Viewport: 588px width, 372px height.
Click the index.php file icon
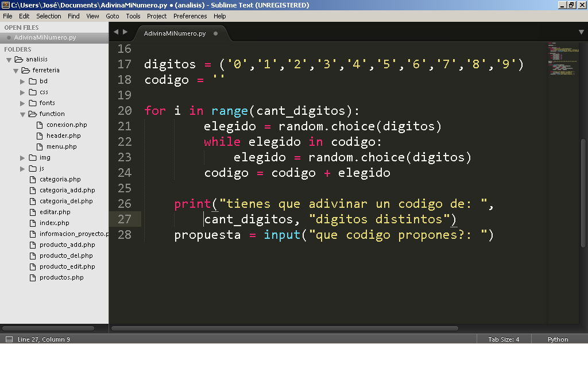tap(33, 223)
